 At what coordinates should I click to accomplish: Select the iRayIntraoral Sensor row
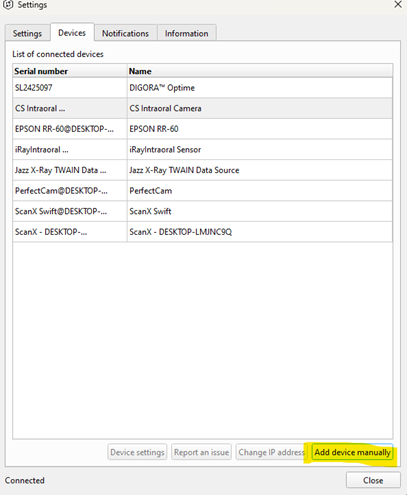203,150
